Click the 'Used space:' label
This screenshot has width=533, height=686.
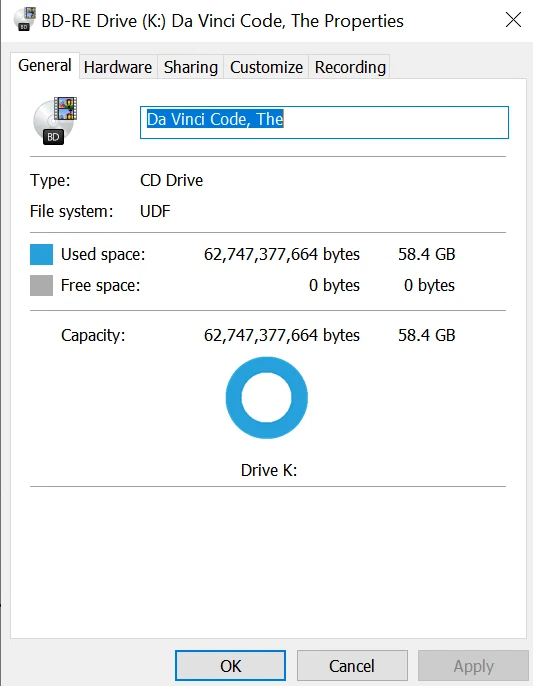(x=103, y=254)
